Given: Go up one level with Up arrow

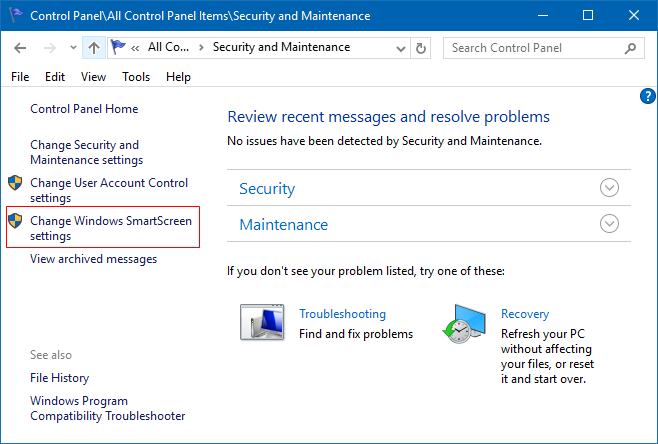Looking at the screenshot, I should (x=94, y=48).
